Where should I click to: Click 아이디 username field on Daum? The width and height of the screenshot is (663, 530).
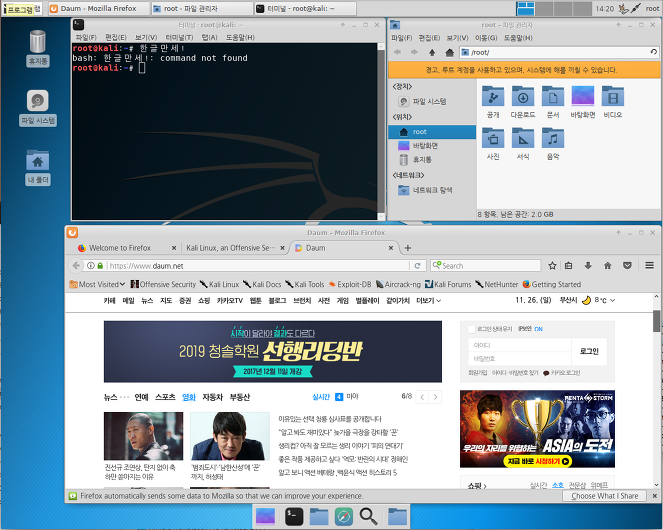520,345
